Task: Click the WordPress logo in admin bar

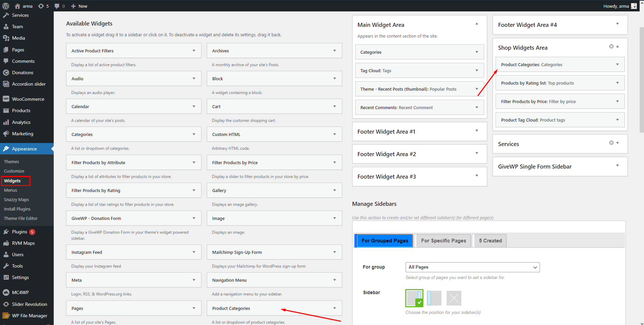Action: [6, 6]
